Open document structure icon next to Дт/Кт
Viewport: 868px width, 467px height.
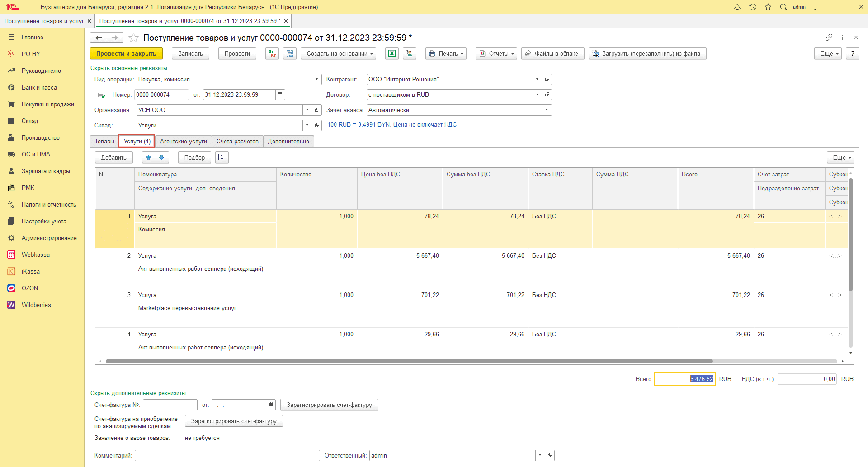pyautogui.click(x=290, y=53)
